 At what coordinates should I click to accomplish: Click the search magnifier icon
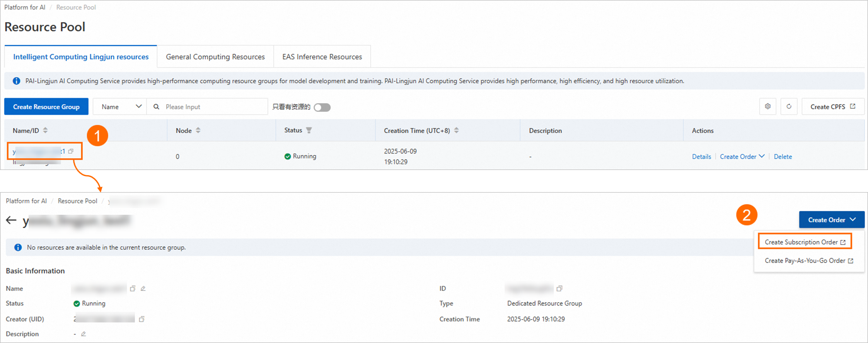click(156, 107)
